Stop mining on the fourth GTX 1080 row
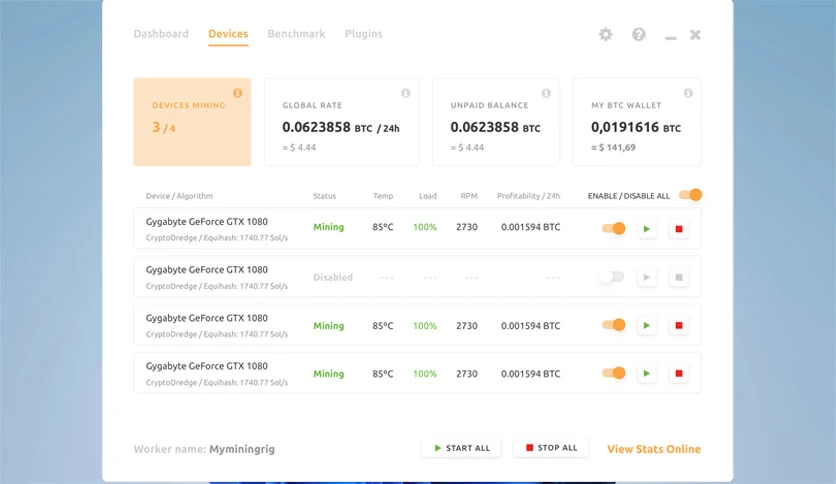Viewport: 836px width, 484px height. (x=679, y=373)
